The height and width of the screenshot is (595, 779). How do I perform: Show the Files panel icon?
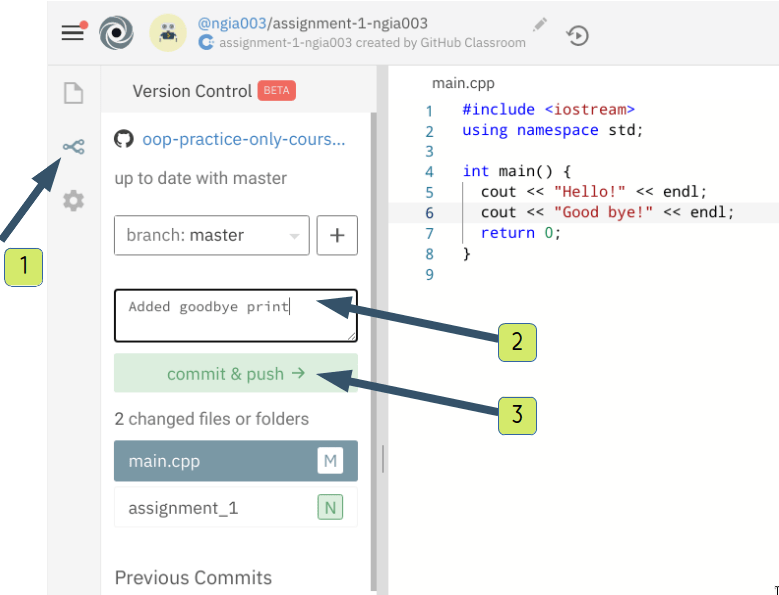[74, 93]
